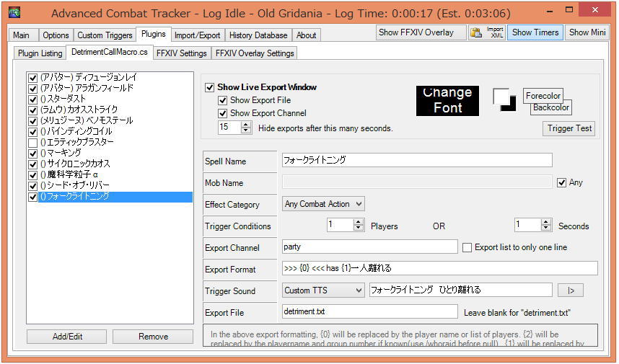Select the サイクロニックカオス list entry
This screenshot has height=364, width=619.
point(75,164)
